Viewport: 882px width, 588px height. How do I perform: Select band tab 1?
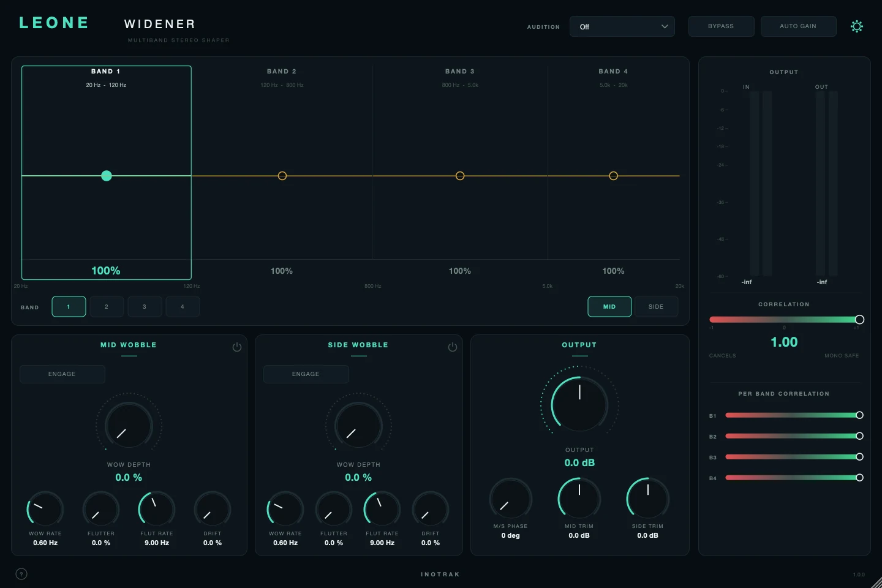pos(69,306)
